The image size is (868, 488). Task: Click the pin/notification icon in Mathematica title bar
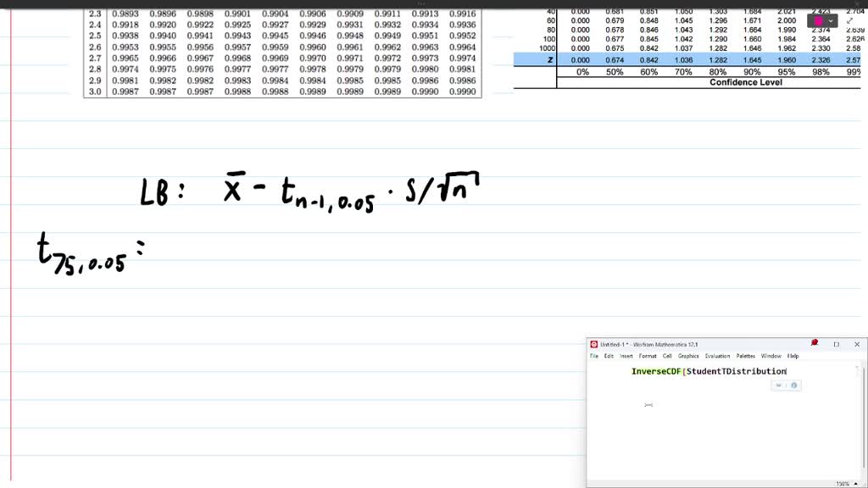(x=814, y=344)
